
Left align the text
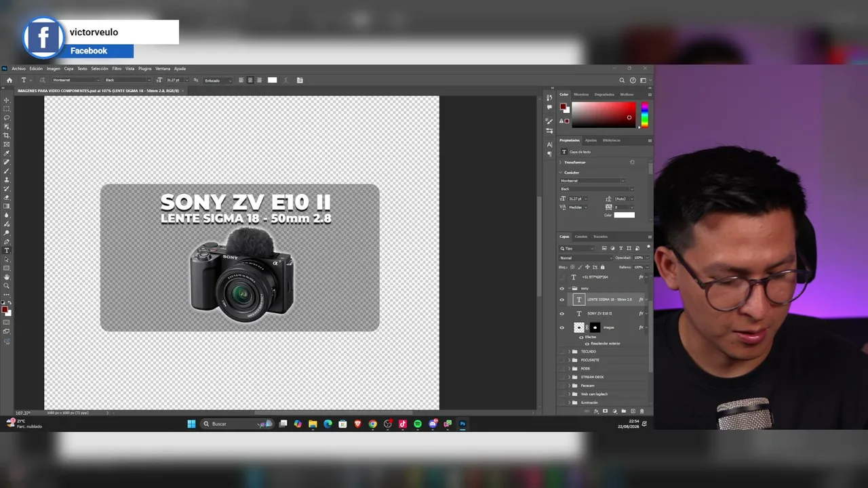tap(241, 80)
